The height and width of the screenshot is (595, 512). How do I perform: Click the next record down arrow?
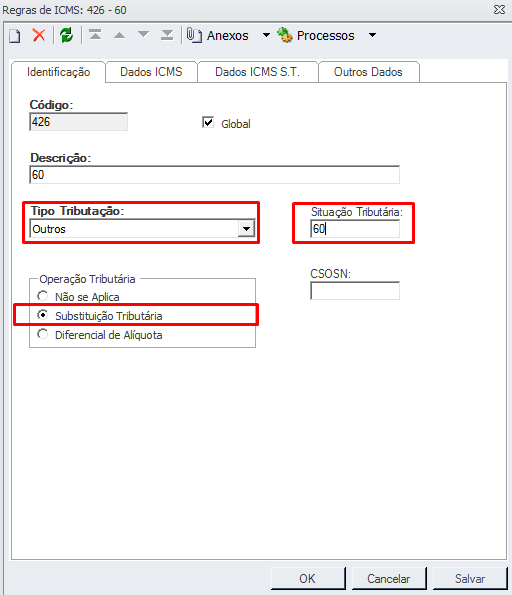[x=143, y=35]
